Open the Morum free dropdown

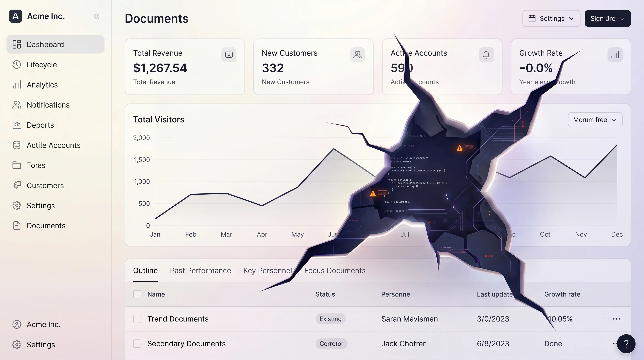(595, 120)
